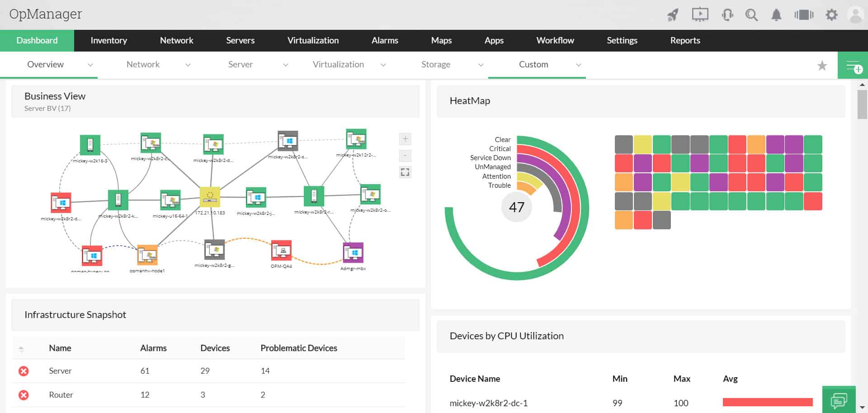Sort Infrastructure Snapshot by the sort arrows
868x413 pixels.
tap(21, 349)
